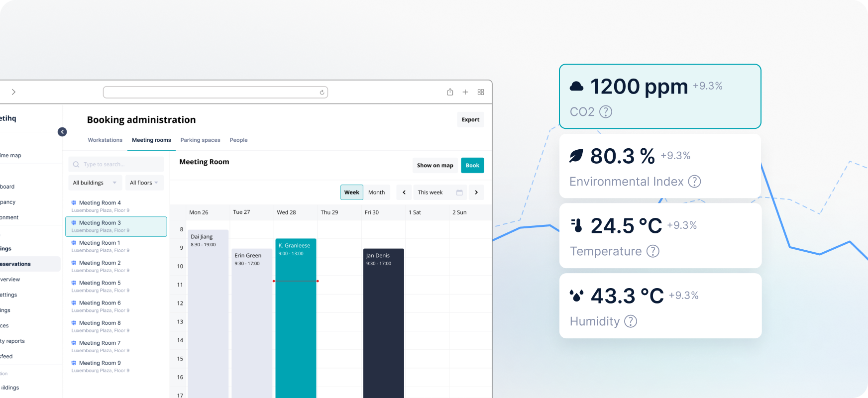Click the Environmental Index help icon

(x=694, y=182)
